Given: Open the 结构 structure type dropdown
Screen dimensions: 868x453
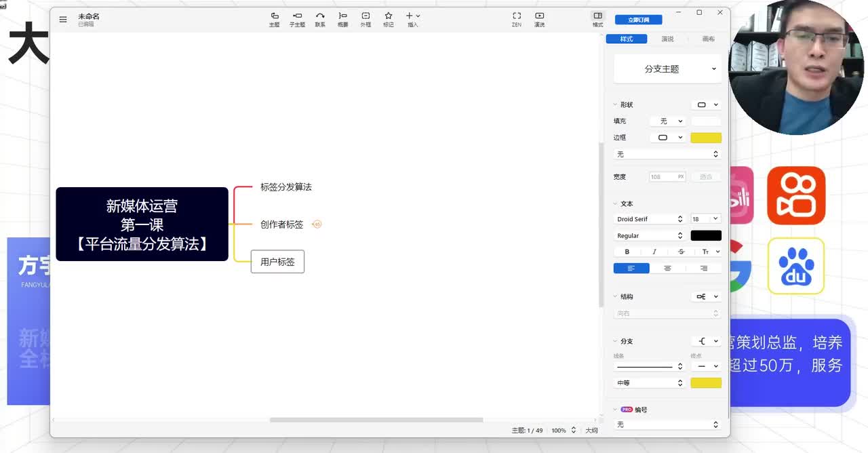Looking at the screenshot, I should [x=707, y=296].
